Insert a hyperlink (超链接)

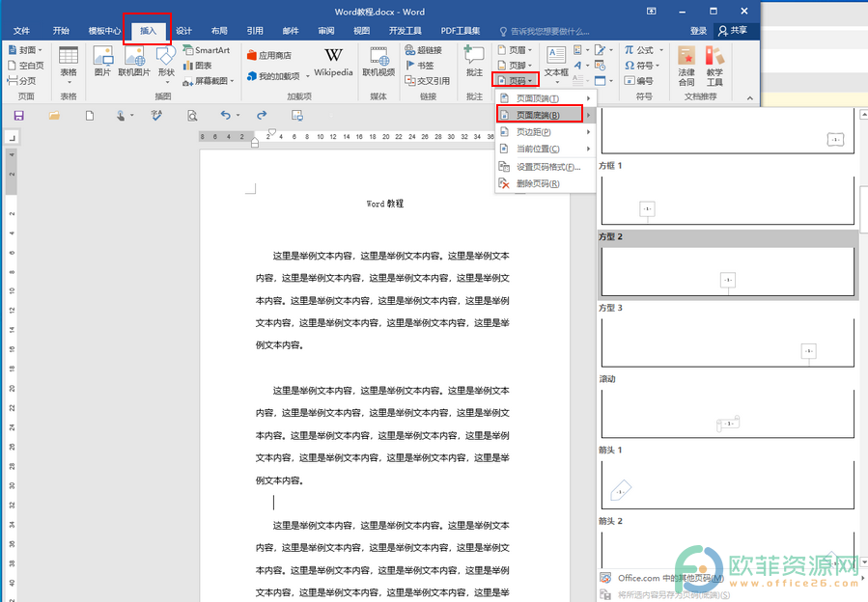click(x=424, y=50)
